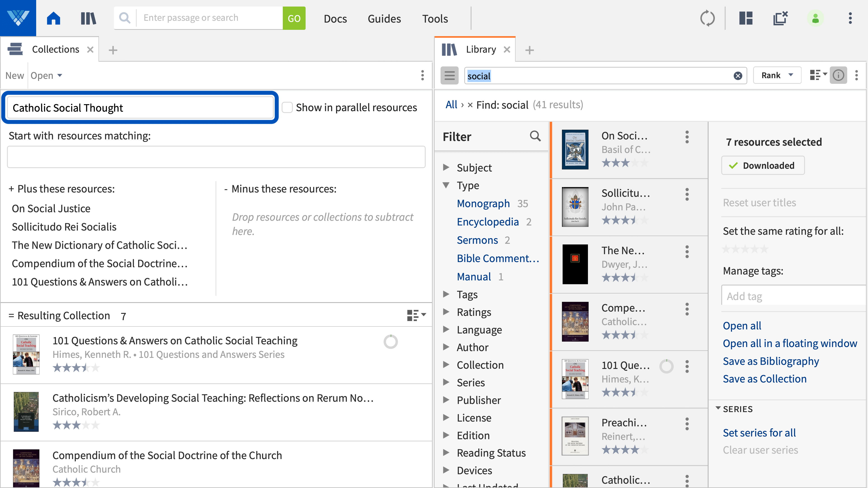Image resolution: width=868 pixels, height=488 pixels.
Task: Click On Social Justice cover thumbnail
Action: (575, 149)
